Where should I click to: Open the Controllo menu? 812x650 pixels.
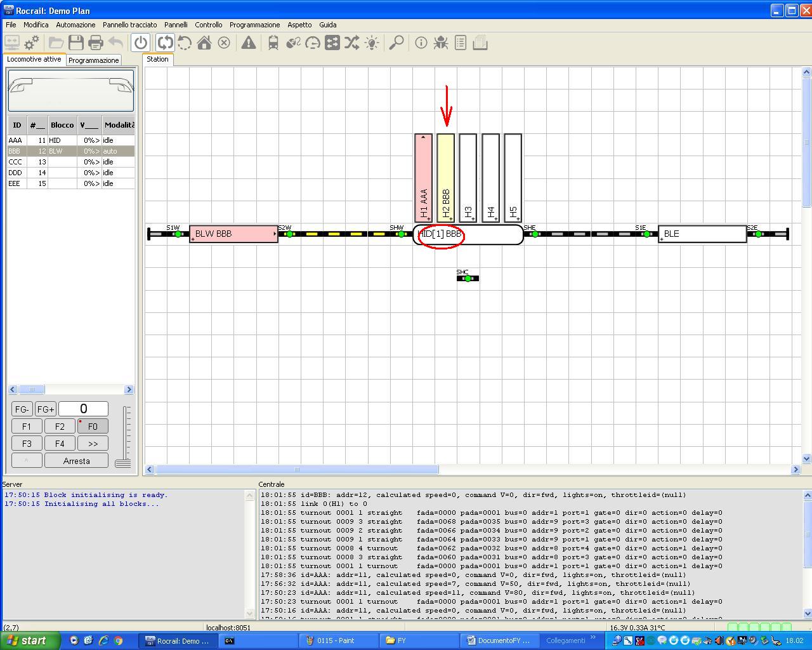(209, 25)
